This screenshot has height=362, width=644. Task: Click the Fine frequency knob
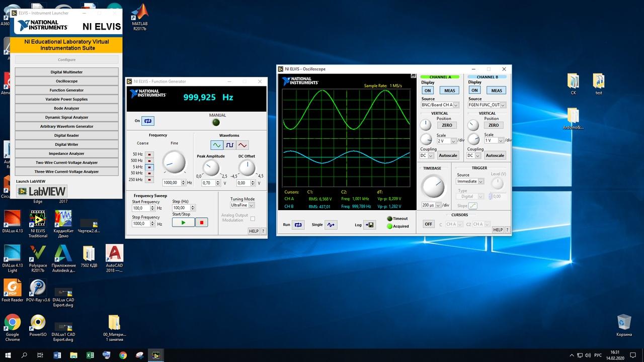[x=174, y=162]
